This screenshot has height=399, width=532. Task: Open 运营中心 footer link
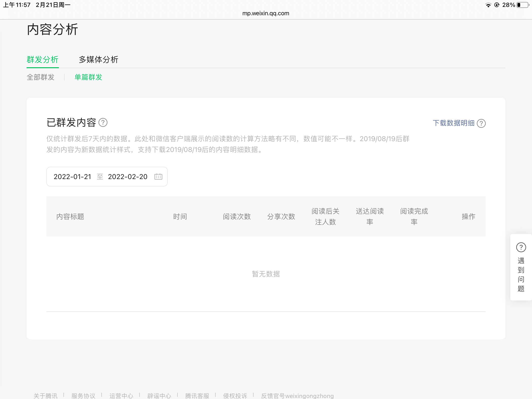[121, 396]
